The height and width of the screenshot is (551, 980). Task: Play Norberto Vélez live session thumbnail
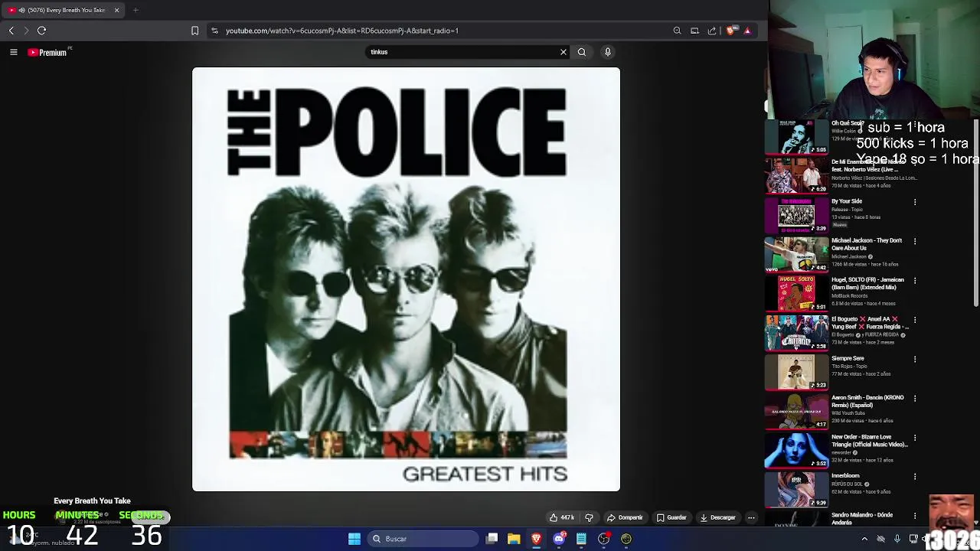[x=796, y=176]
